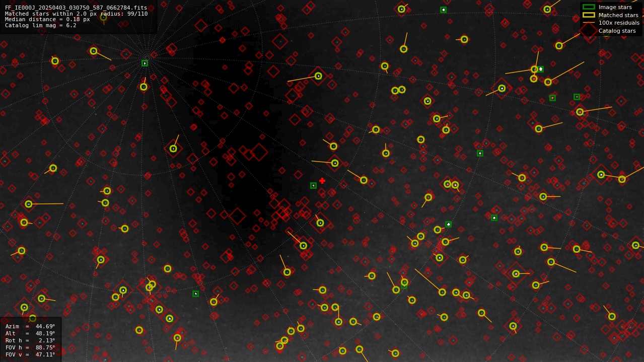This screenshot has width=644, height=362.
Task: Click the green image-star square at the grid pole convergence
Action: point(145,63)
